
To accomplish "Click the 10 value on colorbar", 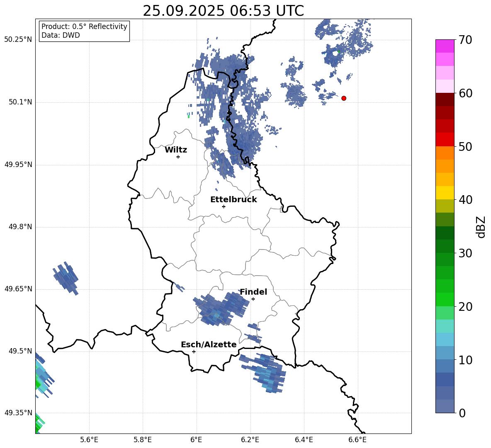I will (x=465, y=360).
